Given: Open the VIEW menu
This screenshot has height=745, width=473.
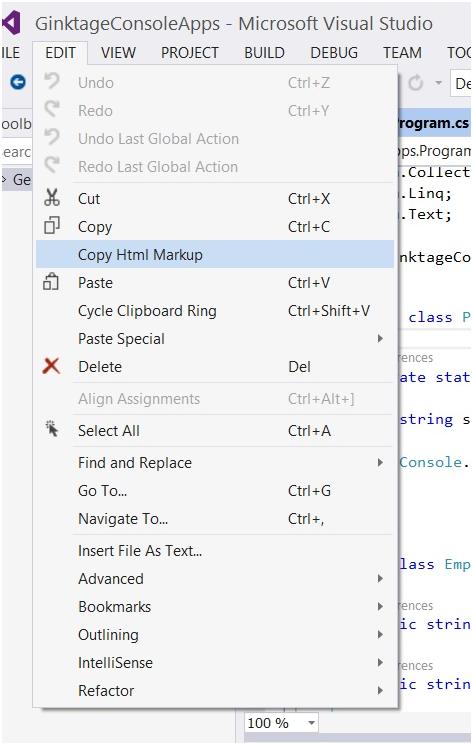Looking at the screenshot, I should click(118, 52).
